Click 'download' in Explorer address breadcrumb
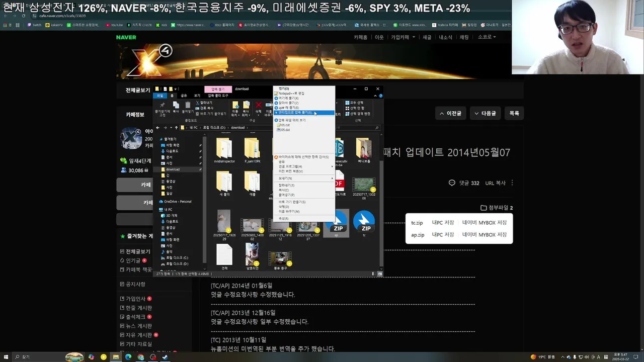The width and height of the screenshot is (644, 362). click(237, 128)
